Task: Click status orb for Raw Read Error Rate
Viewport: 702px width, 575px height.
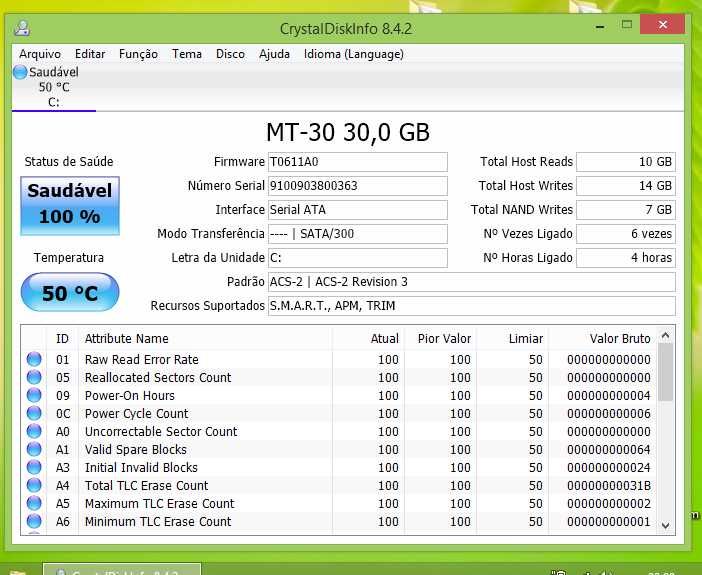Action: pos(34,359)
